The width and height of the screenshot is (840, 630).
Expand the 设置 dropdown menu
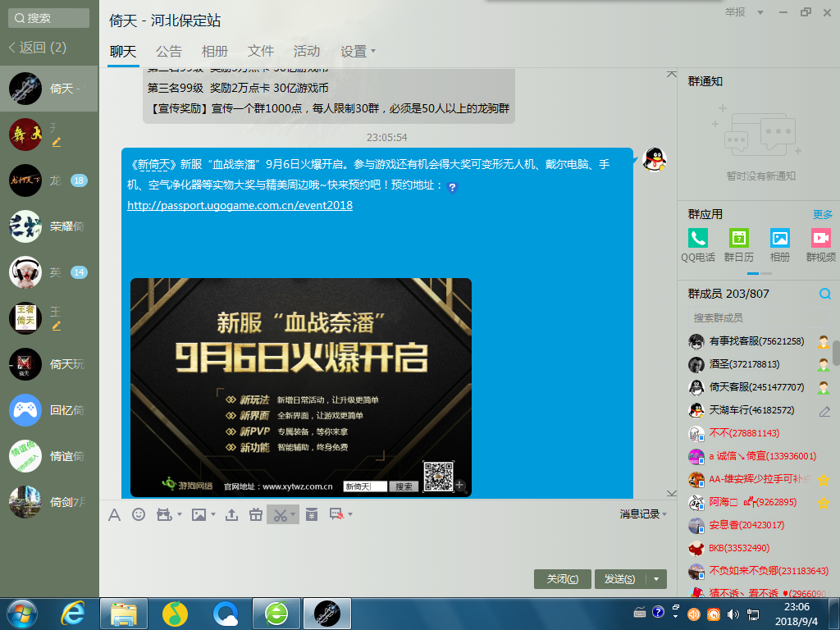[x=358, y=51]
